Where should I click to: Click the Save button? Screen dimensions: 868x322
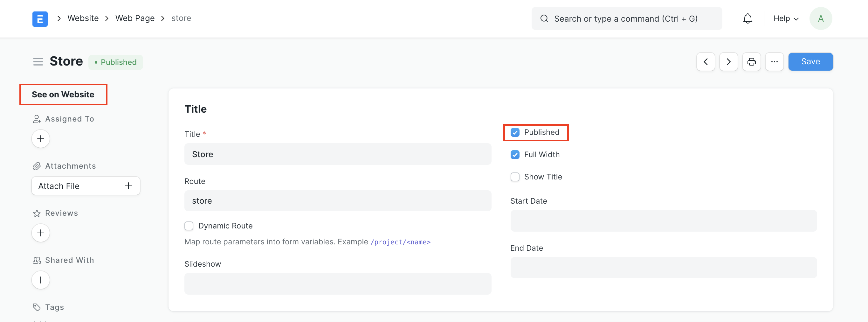coord(810,61)
